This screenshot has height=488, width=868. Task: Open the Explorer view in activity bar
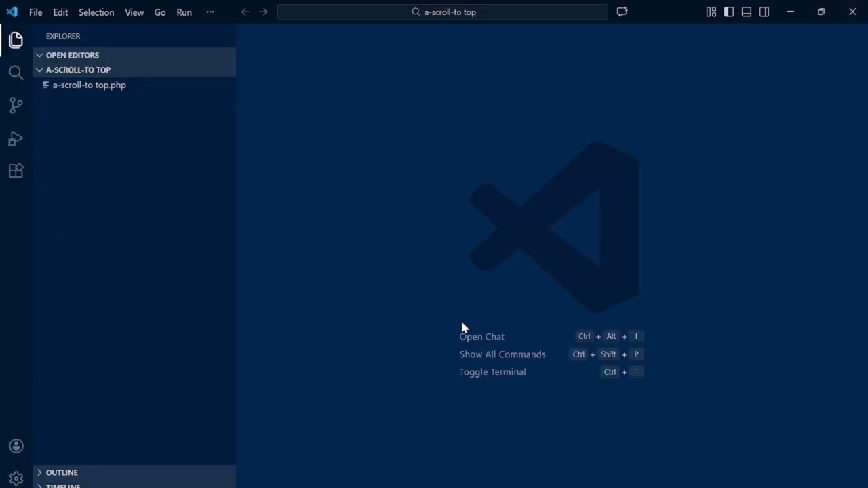[16, 40]
